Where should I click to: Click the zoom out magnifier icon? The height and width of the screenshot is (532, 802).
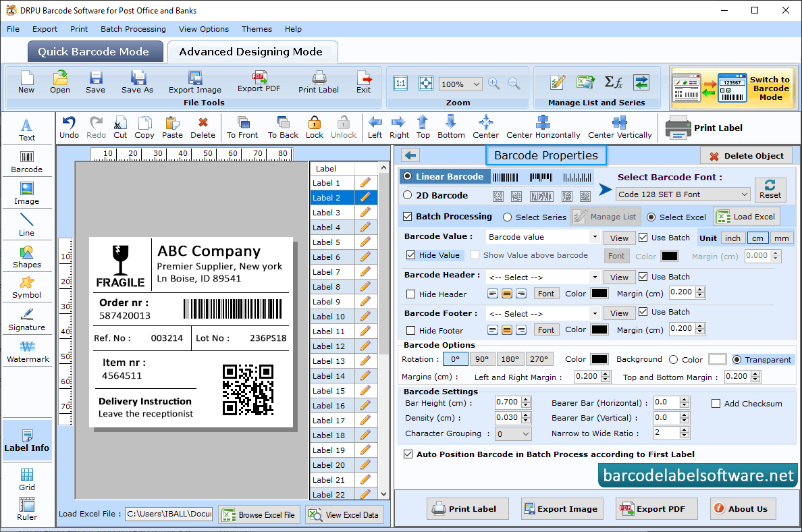[x=514, y=84]
